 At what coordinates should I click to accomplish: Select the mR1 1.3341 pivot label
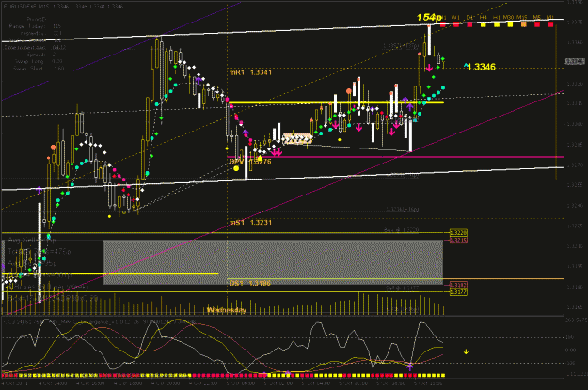click(250, 72)
